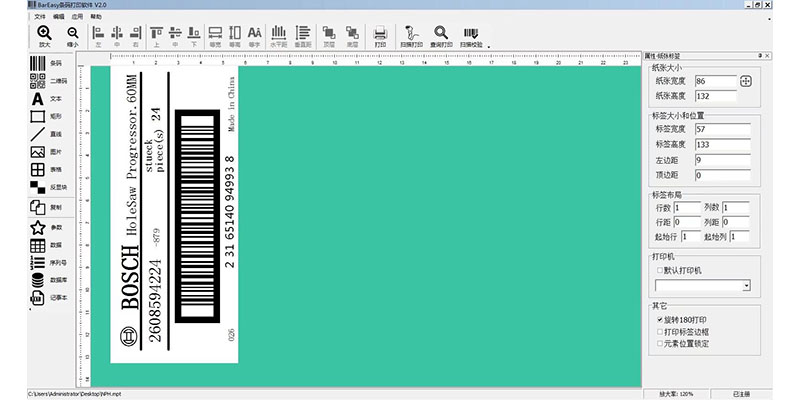Screen dimensions: 800x400
Task: Click the column count (列数) field
Action: [x=735, y=208]
